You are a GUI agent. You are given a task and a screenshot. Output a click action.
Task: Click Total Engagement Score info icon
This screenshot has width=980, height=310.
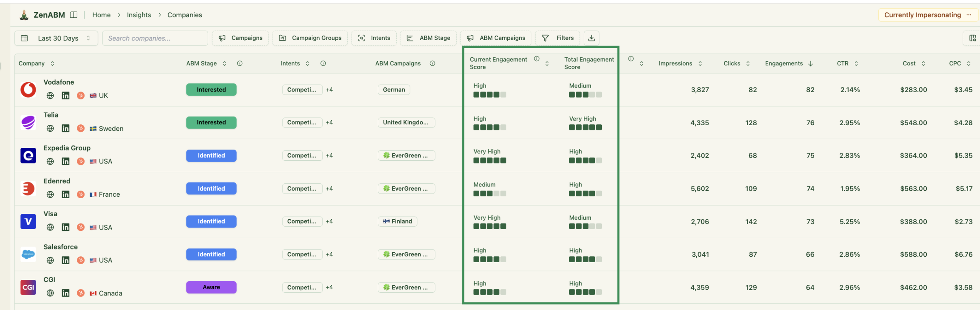[x=631, y=59]
